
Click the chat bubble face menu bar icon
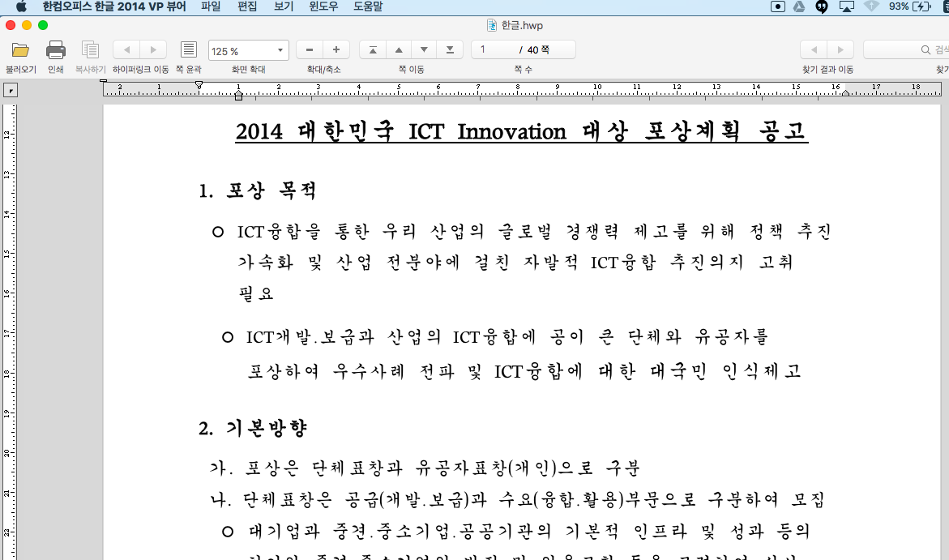[822, 6]
